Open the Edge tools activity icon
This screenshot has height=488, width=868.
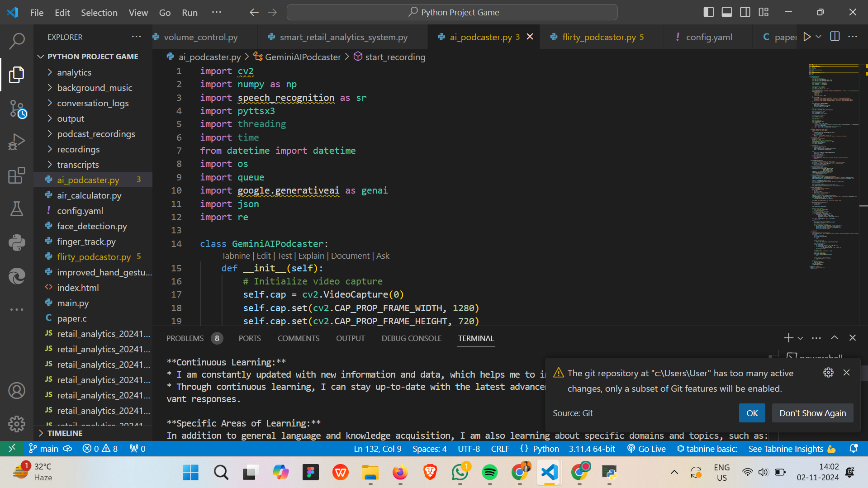click(17, 276)
